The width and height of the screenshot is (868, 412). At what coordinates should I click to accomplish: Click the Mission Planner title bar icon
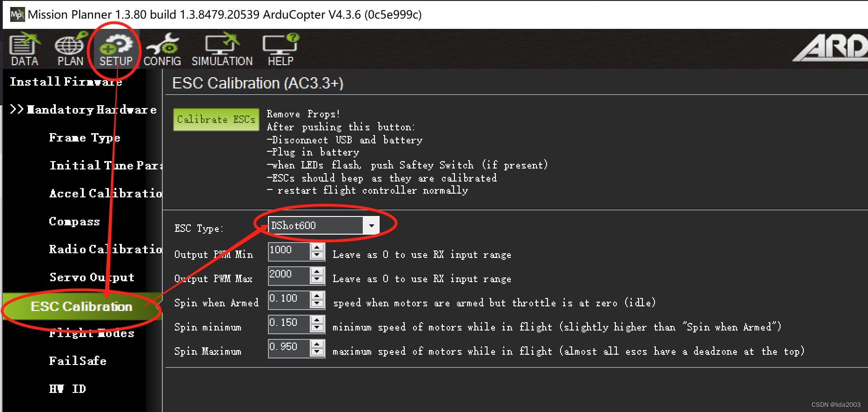click(17, 14)
